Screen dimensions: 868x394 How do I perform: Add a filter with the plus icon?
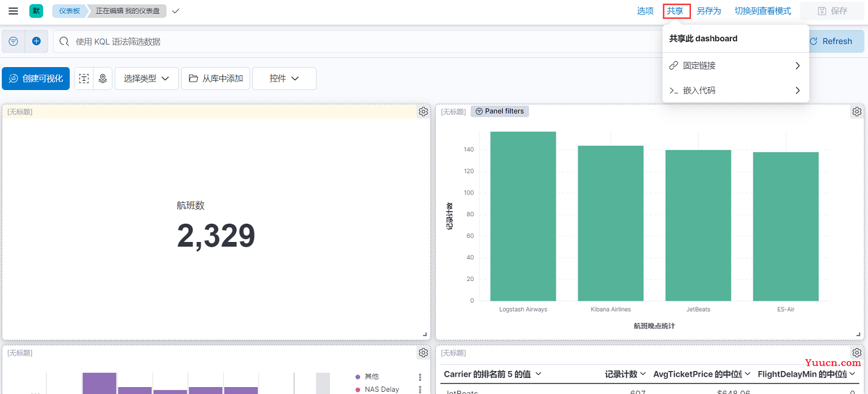tap(37, 41)
